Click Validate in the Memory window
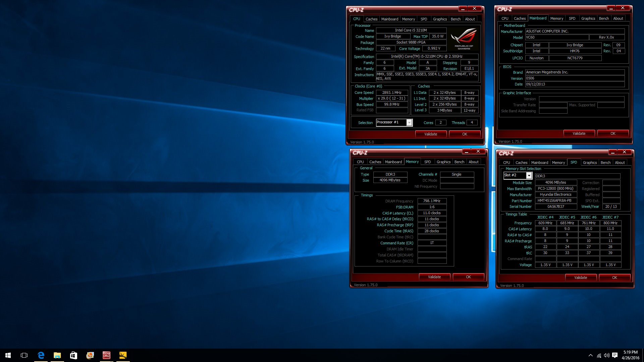Screen dimensions: 644x362 [434, 277]
